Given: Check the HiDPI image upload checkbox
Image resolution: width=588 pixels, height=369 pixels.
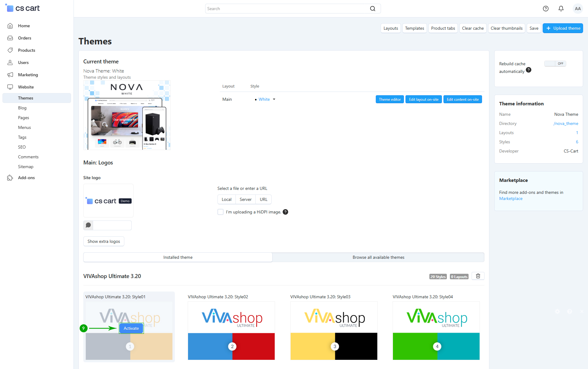Looking at the screenshot, I should [221, 212].
